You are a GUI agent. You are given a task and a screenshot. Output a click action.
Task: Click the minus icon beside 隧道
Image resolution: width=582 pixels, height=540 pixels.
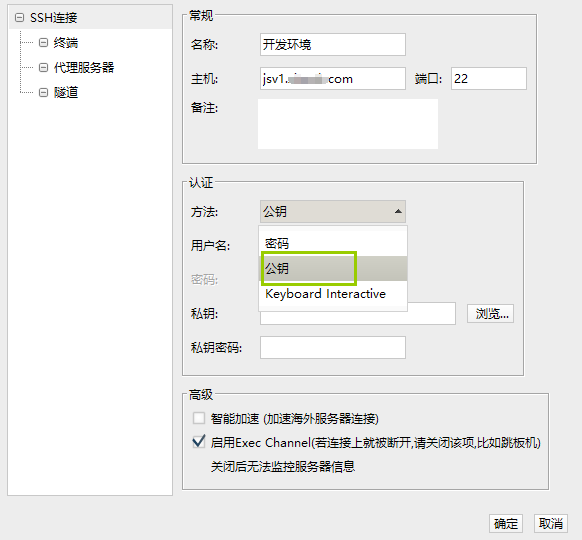(x=43, y=92)
